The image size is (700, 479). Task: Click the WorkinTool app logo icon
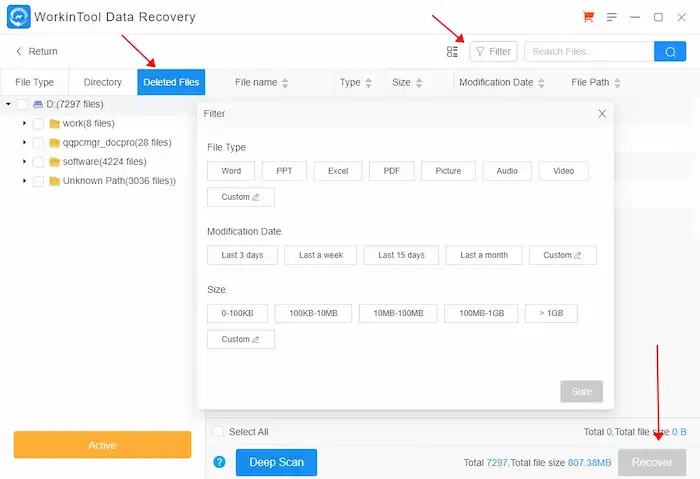19,17
